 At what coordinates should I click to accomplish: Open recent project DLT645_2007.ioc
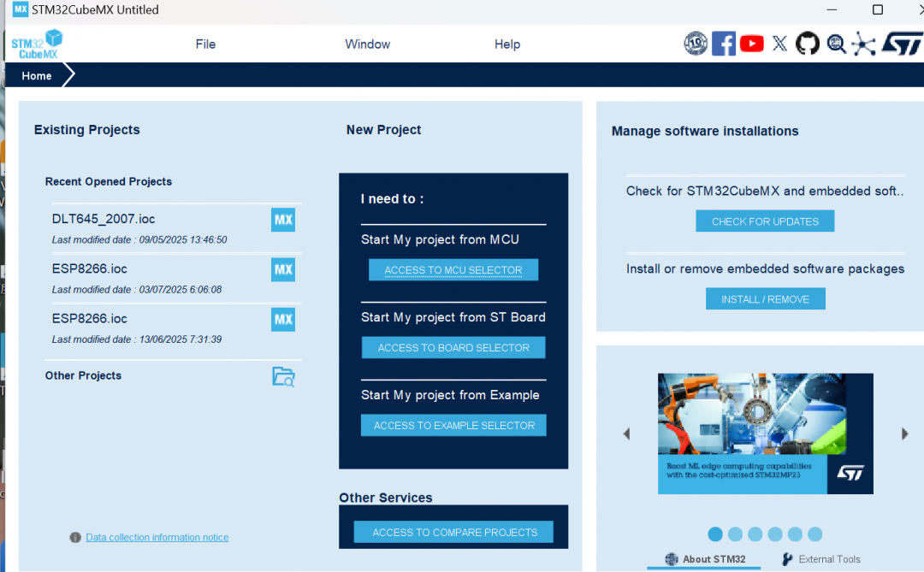tap(104, 219)
